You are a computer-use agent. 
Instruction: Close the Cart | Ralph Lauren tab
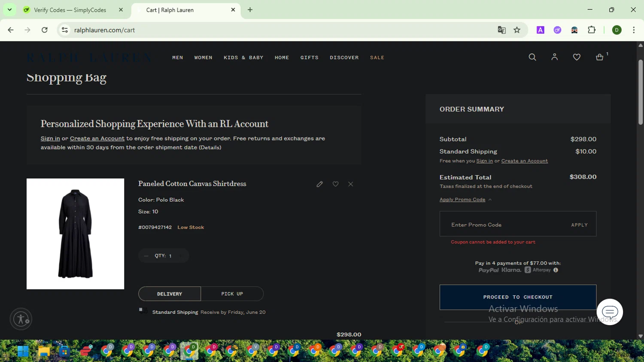(233, 10)
